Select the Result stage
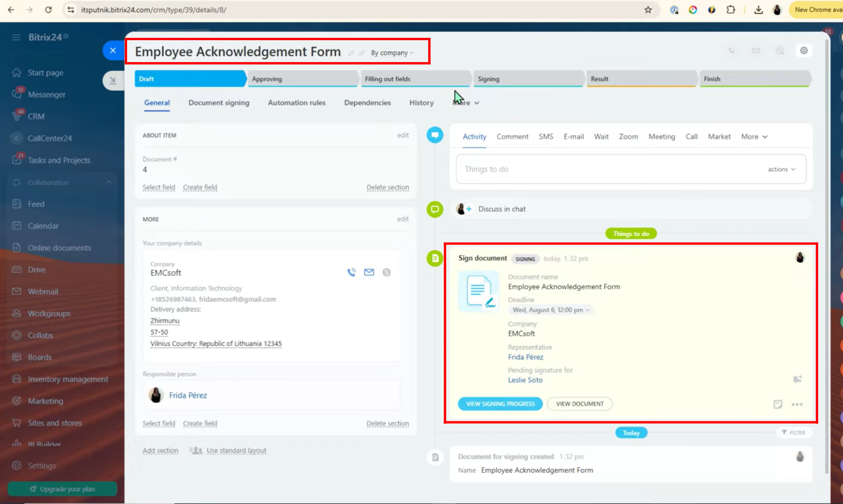The width and height of the screenshot is (843, 504). coord(642,79)
